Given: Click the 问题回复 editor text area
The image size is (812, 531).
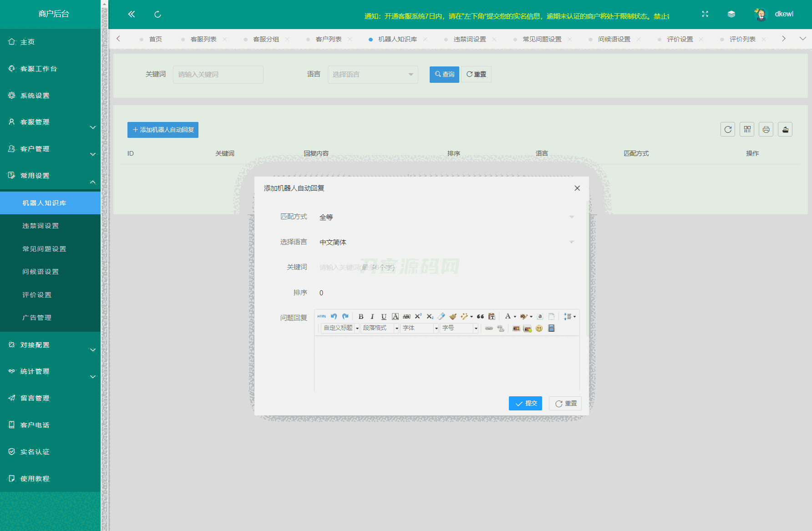Looking at the screenshot, I should pyautogui.click(x=447, y=364).
